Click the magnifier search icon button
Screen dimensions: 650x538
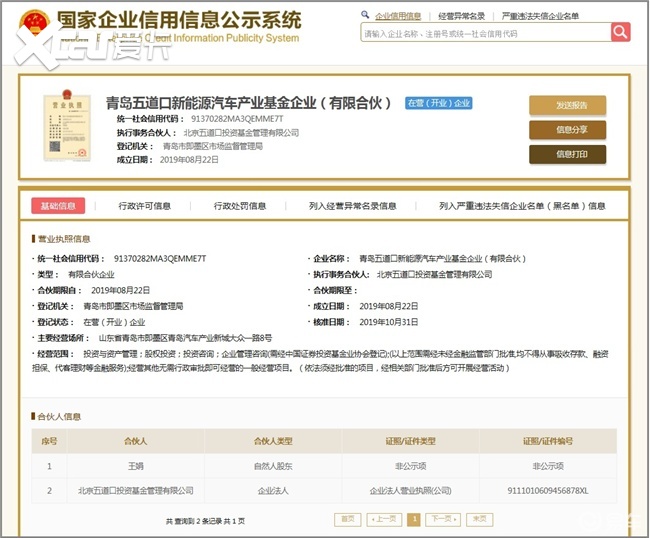click(x=620, y=33)
